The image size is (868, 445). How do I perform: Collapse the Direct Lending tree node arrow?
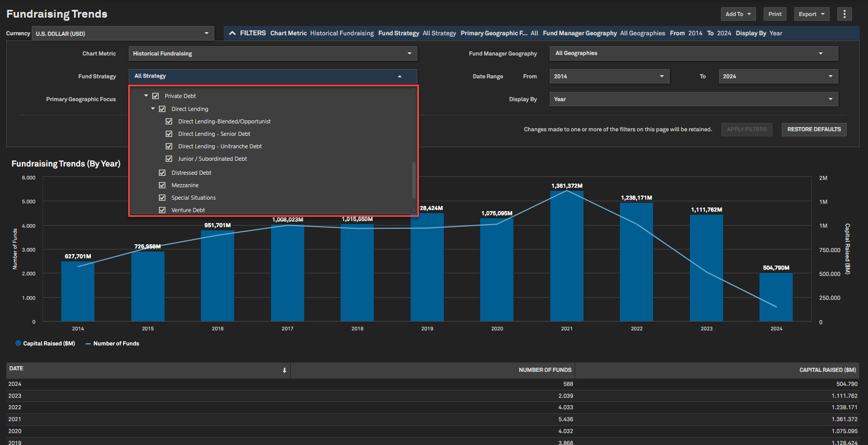tap(153, 109)
